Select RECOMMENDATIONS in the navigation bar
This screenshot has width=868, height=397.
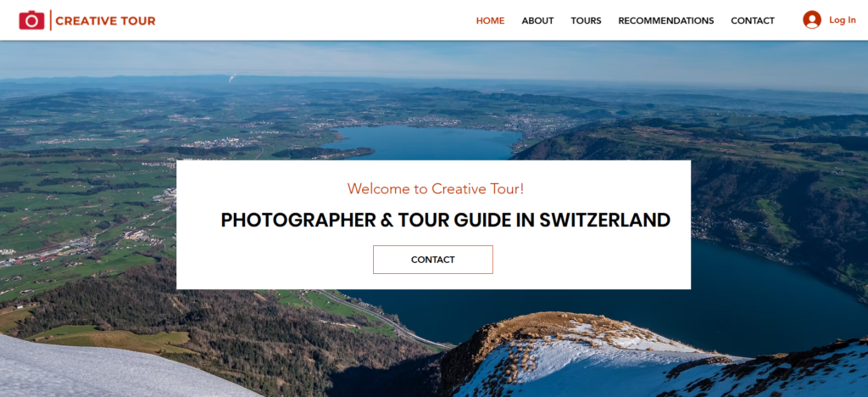coord(666,20)
